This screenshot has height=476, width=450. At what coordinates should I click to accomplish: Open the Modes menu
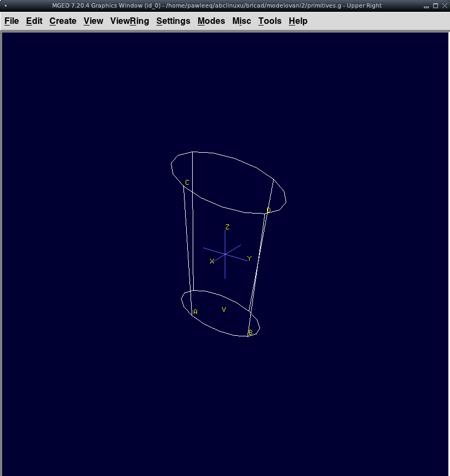[x=211, y=21]
